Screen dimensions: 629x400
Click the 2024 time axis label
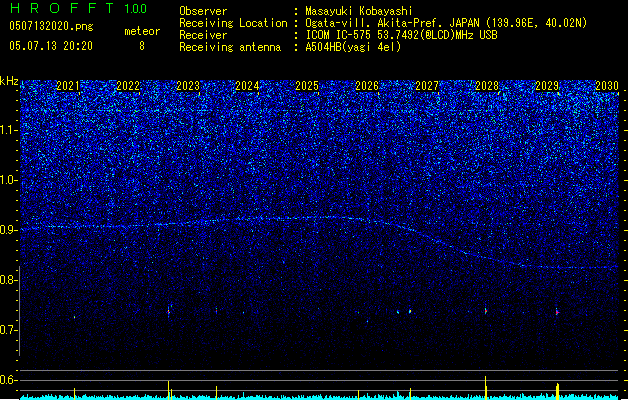pyautogui.click(x=247, y=86)
